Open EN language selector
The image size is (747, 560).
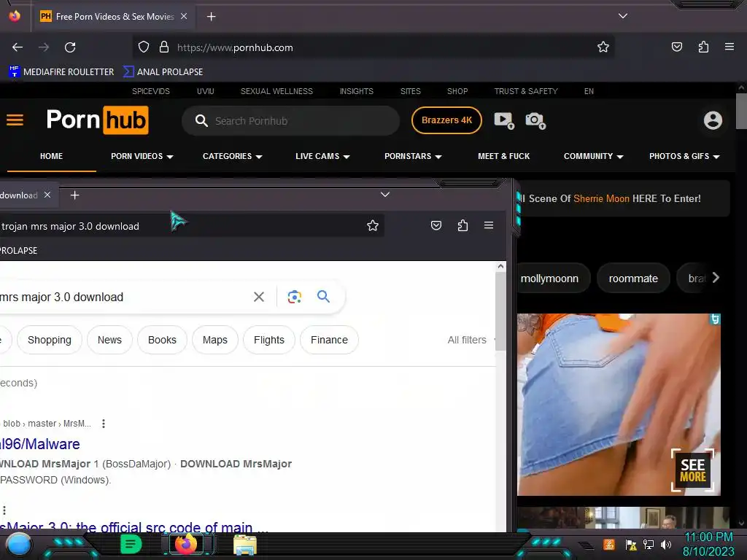pos(589,91)
